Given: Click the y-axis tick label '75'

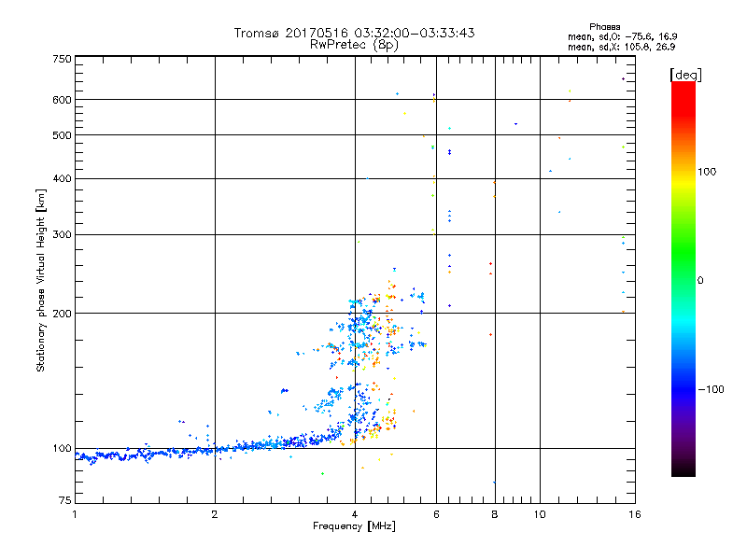Looking at the screenshot, I should point(64,500).
